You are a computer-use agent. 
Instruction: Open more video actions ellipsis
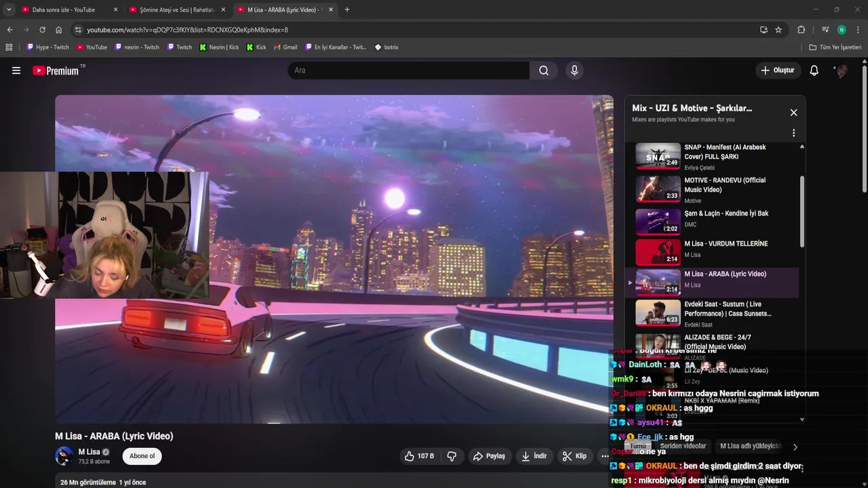605,456
